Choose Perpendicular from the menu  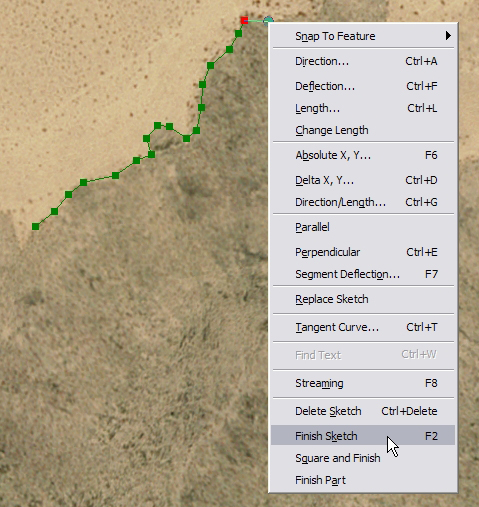tap(363, 252)
